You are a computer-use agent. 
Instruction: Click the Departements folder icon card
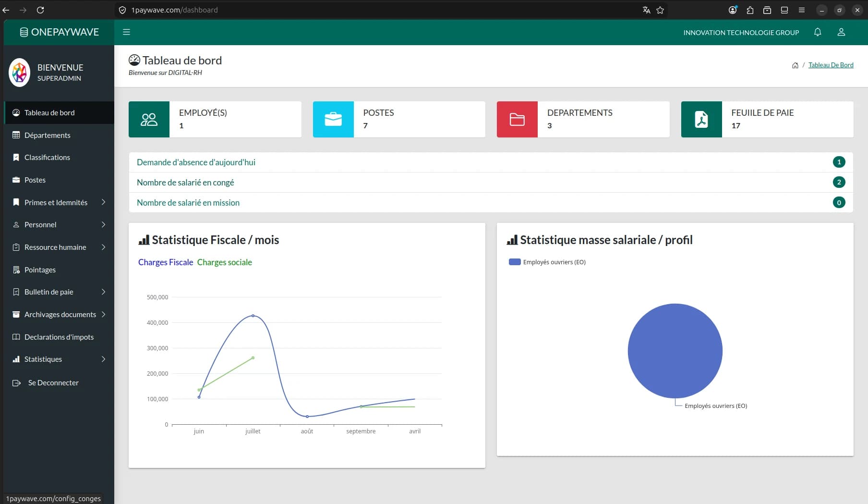pyautogui.click(x=517, y=119)
